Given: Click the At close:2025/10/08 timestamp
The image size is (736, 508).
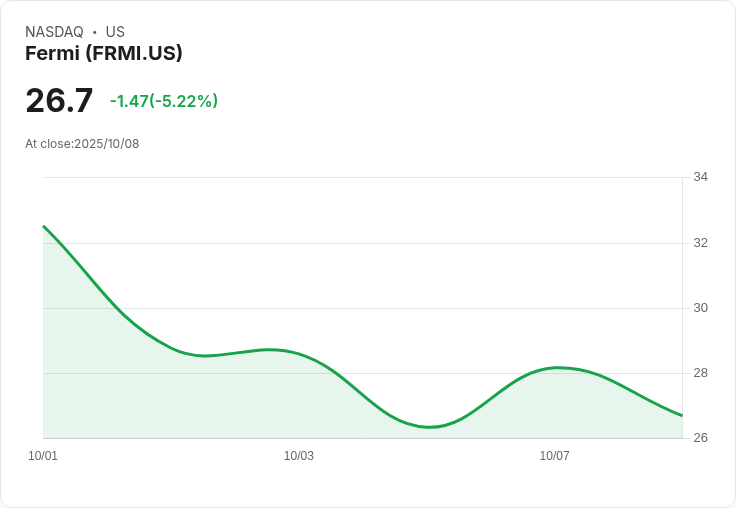Looking at the screenshot, I should tap(82, 144).
